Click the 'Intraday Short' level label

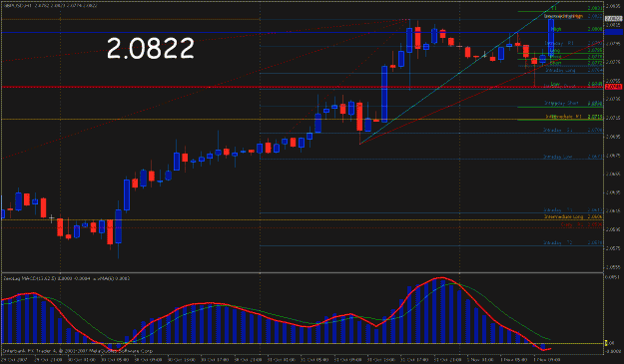click(561, 103)
